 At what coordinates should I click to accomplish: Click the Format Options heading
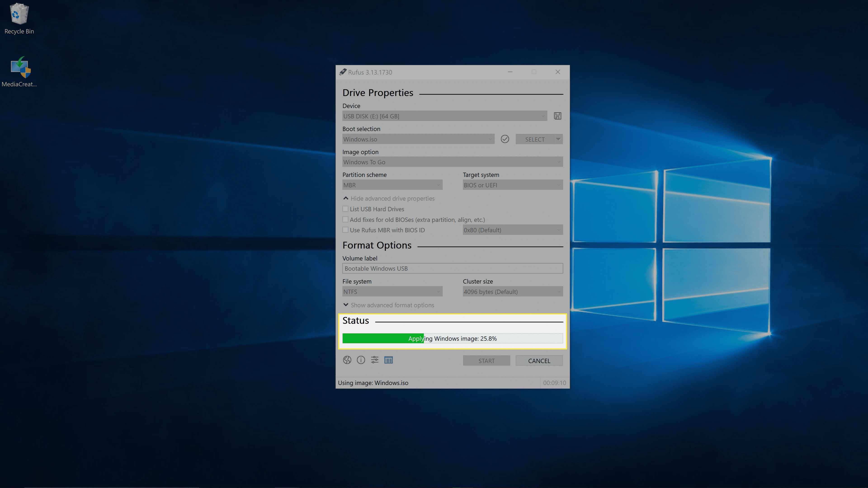tap(377, 245)
